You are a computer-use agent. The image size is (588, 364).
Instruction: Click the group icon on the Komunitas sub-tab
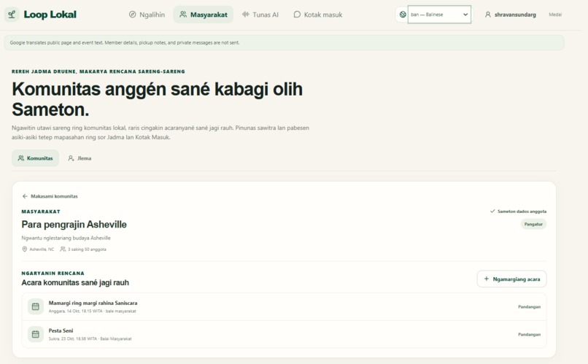(x=21, y=158)
